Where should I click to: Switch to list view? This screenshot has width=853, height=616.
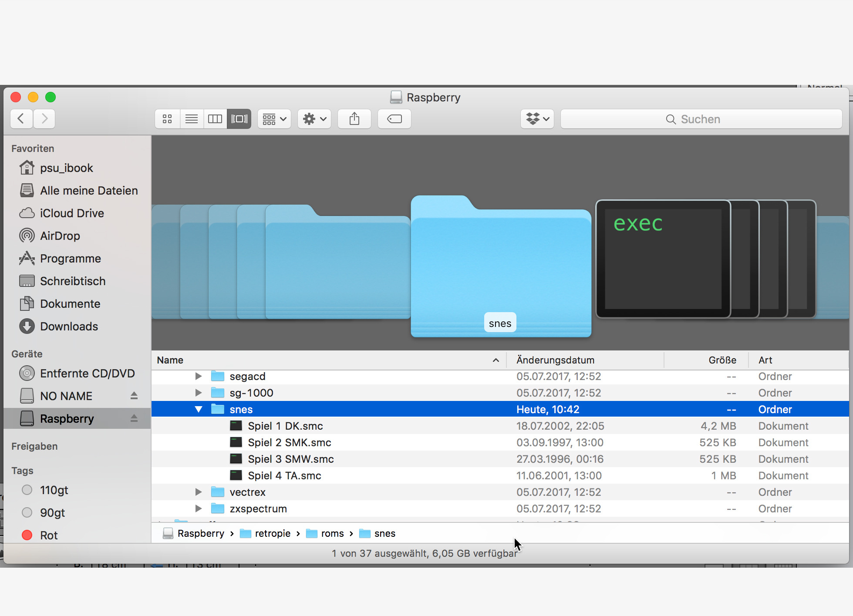[192, 119]
